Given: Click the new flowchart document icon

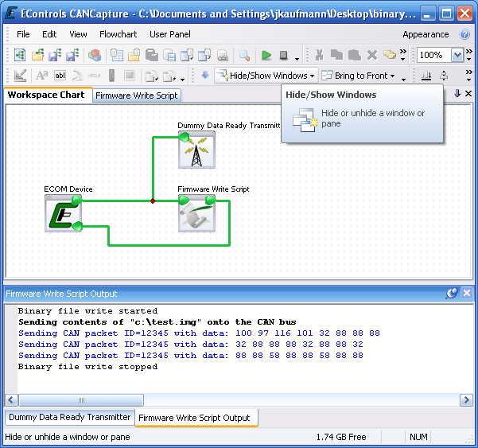Looking at the screenshot, I should tap(20, 55).
